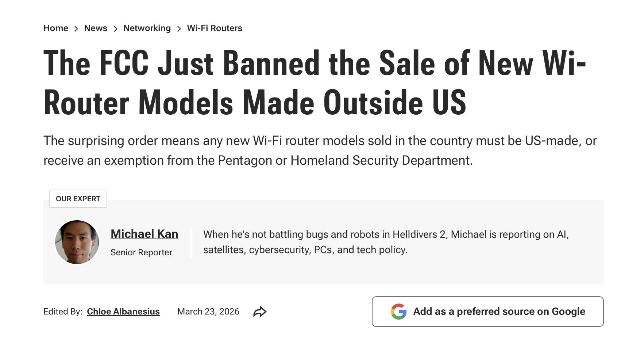
Task: Click the March 23, 2026 publish date
Action: coord(208,312)
